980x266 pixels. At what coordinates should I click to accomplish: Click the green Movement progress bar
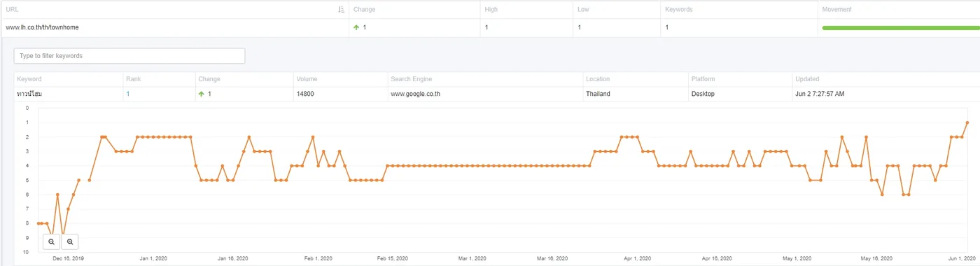click(901, 28)
